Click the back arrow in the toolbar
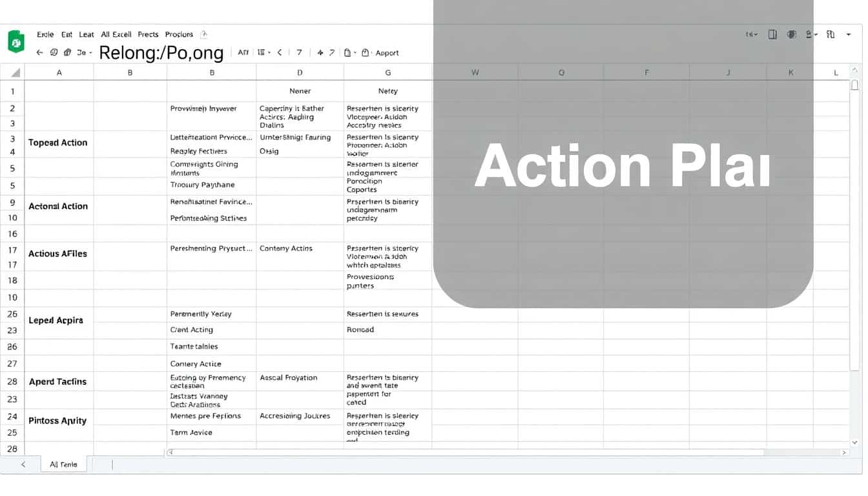This screenshot has width=868, height=496. click(40, 52)
